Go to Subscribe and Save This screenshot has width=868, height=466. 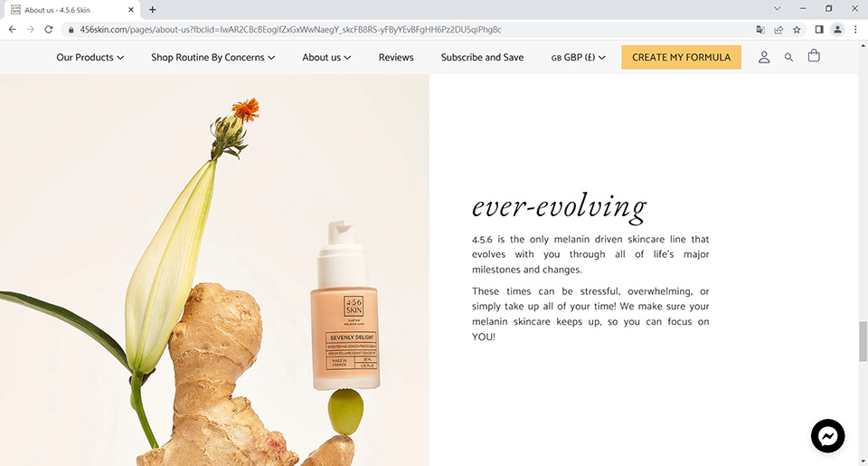tap(482, 57)
